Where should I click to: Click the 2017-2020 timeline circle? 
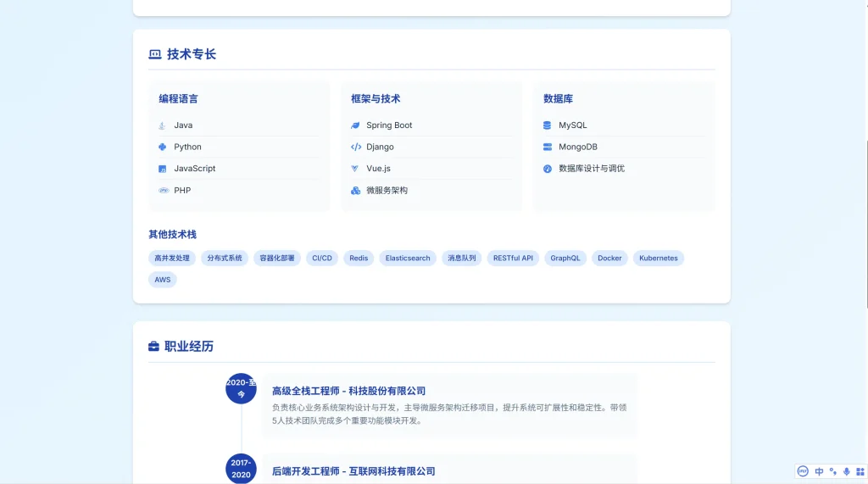[x=241, y=468]
